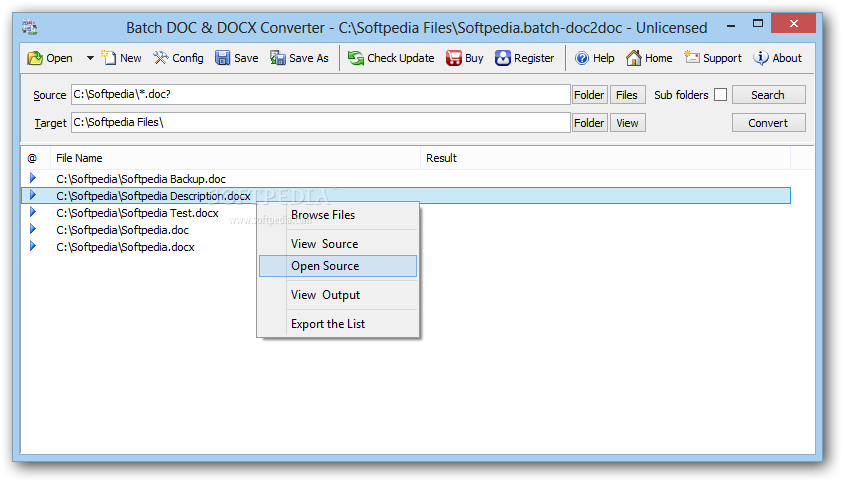The image size is (843, 482).
Task: Click the Check Update icon
Action: click(x=355, y=57)
